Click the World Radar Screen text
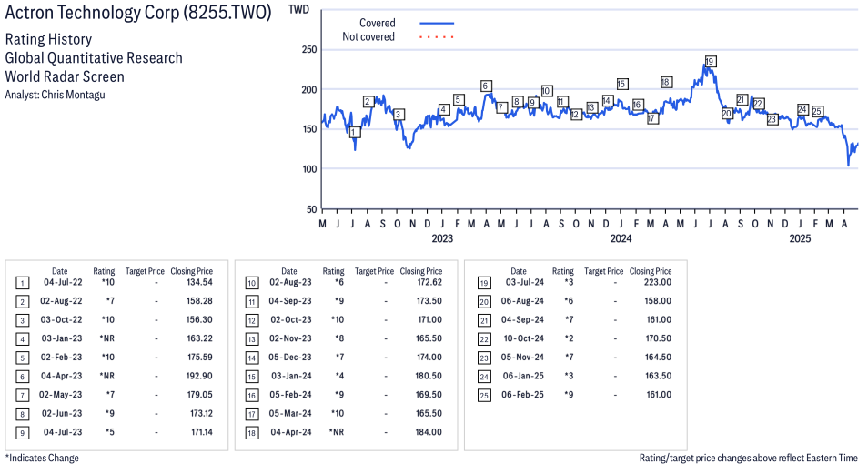Screen dimensions: 868x464 pos(65,76)
